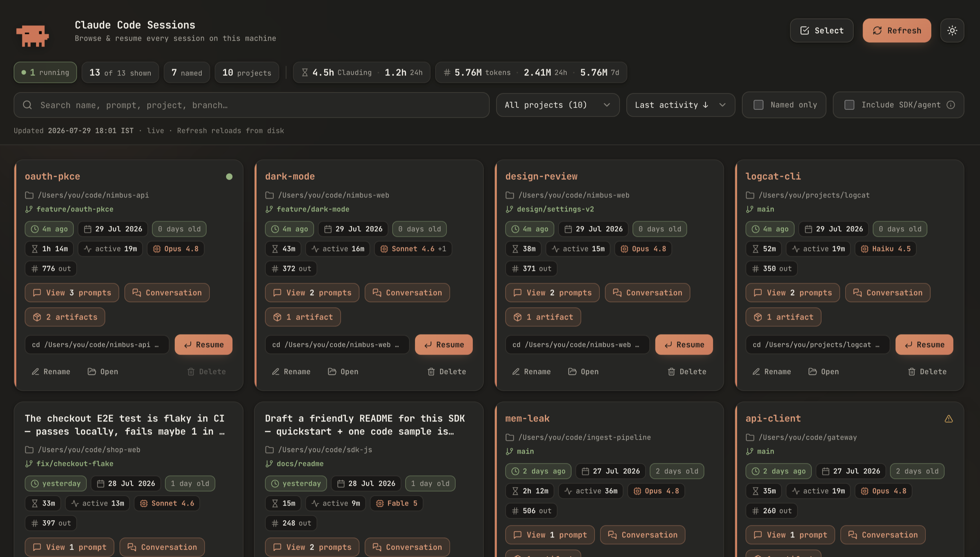Click Open on dark-mode card
Screen dimensions: 980x557
(x=343, y=372)
